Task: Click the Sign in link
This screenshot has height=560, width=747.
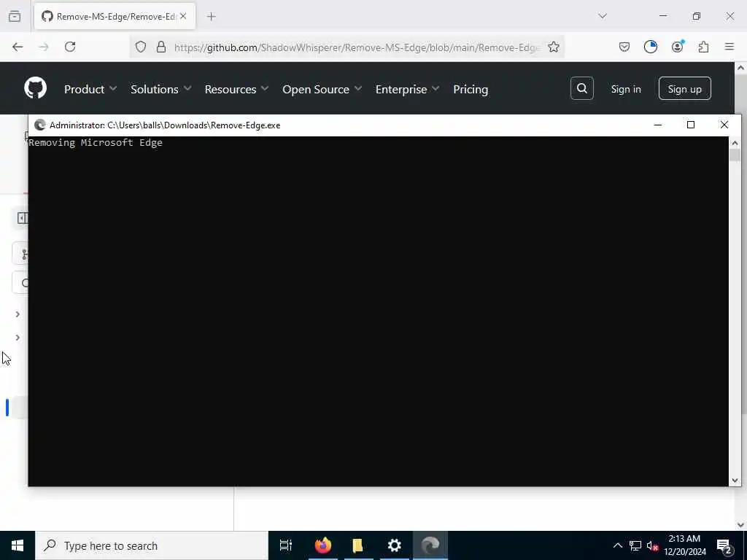Action: point(626,89)
